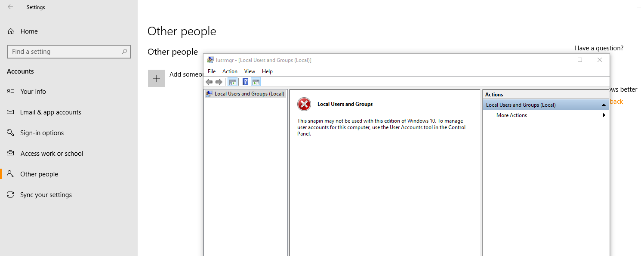
Task: Minimize the lusrmgr window
Action: (x=561, y=60)
